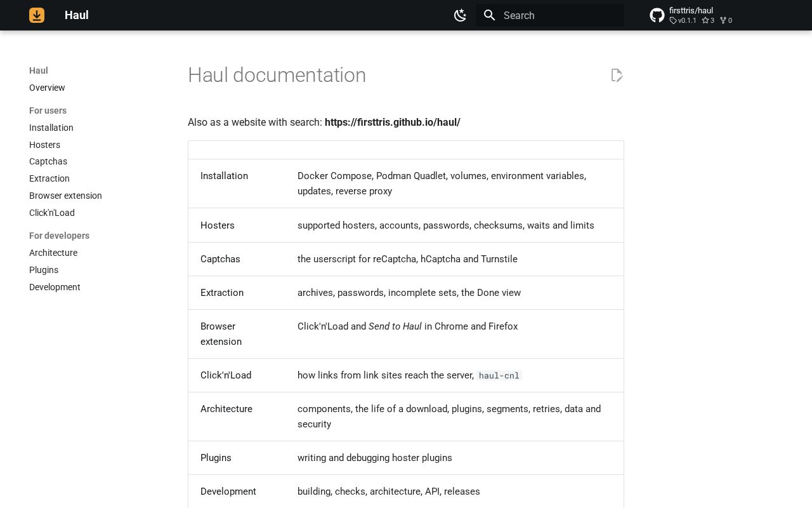Viewport: 812px width, 508px height.
Task: Click the 'For developers' section label
Action: [59, 236]
